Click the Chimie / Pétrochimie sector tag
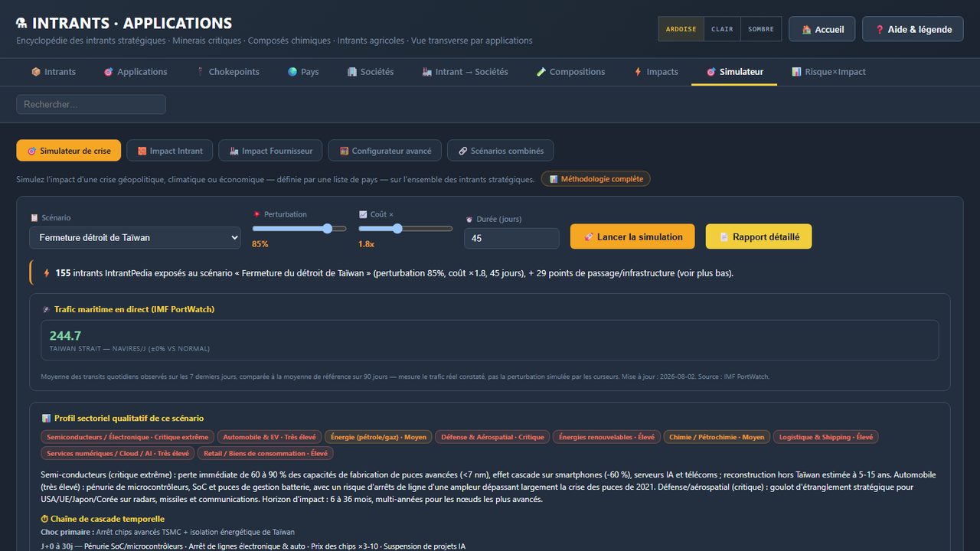980x551 pixels. (x=717, y=437)
